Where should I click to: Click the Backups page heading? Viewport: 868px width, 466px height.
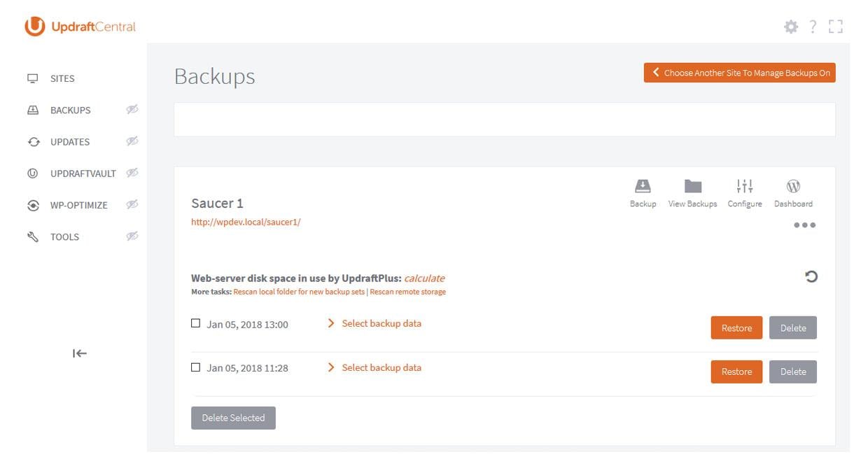214,76
